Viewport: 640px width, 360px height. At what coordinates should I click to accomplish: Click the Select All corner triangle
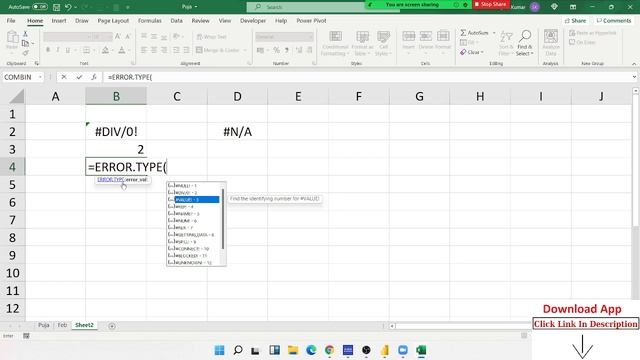17,97
